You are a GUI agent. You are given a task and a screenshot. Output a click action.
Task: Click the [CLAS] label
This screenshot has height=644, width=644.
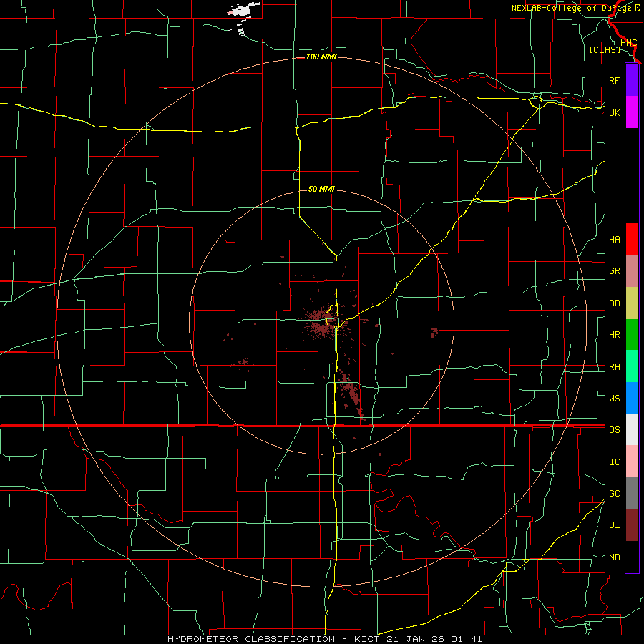[605, 49]
